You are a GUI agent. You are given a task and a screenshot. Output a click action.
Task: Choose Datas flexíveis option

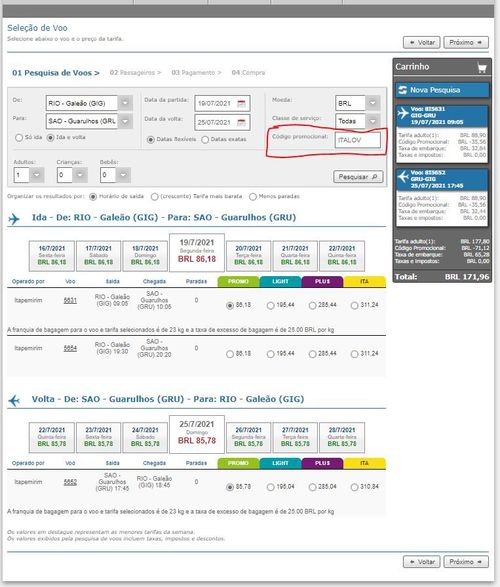(150, 140)
